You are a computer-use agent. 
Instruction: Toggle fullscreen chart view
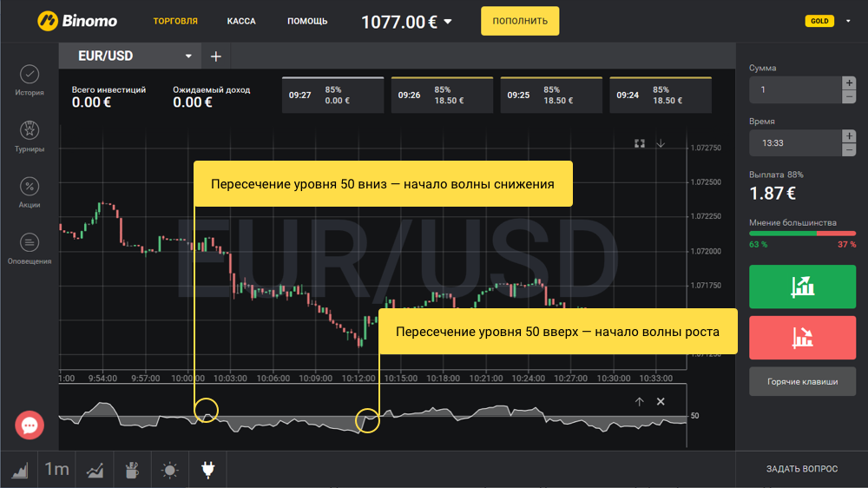(640, 143)
